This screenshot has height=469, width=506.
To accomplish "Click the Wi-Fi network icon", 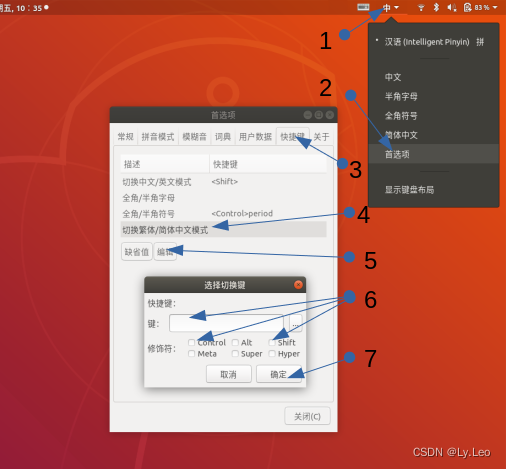I will (421, 7).
